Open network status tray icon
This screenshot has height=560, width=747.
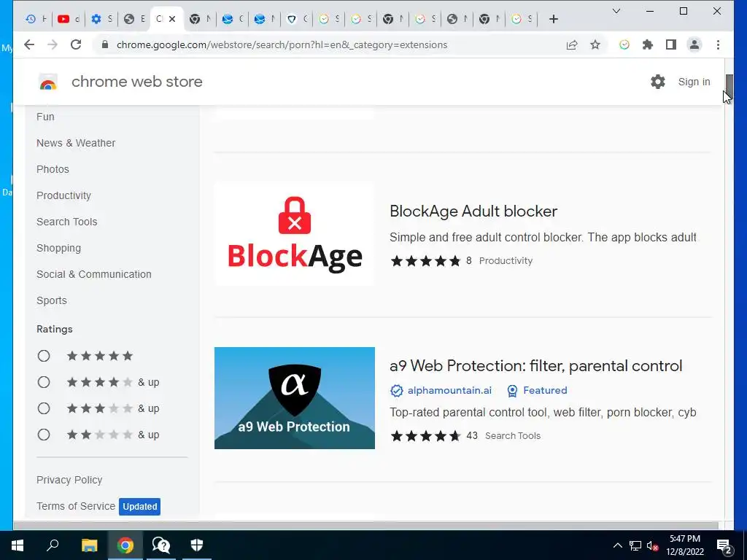point(635,545)
